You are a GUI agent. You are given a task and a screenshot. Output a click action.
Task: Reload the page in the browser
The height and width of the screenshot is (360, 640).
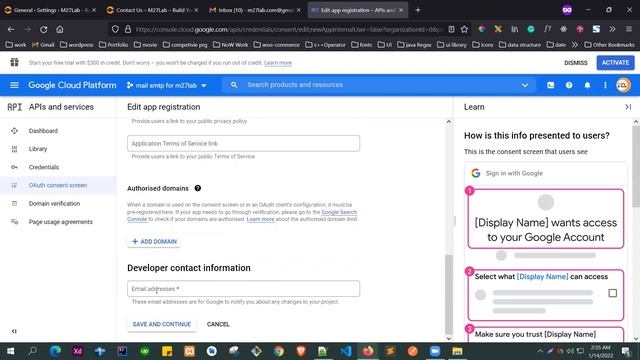point(44,29)
